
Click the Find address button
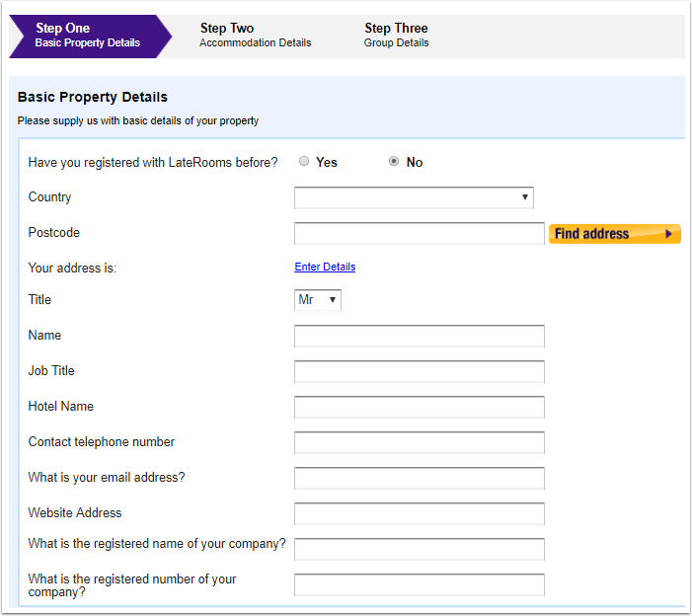click(x=614, y=234)
